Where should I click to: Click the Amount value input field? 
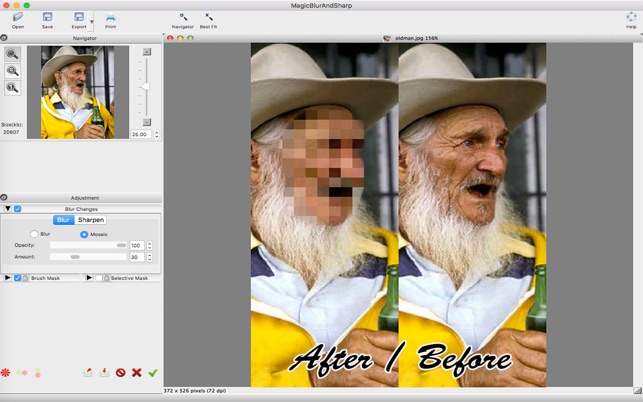[135, 257]
